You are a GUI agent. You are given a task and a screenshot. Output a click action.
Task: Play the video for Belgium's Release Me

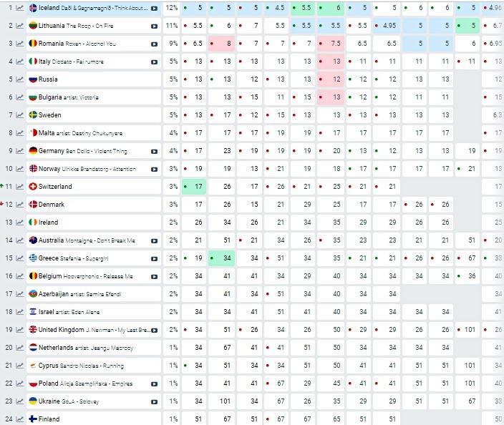[x=155, y=277]
